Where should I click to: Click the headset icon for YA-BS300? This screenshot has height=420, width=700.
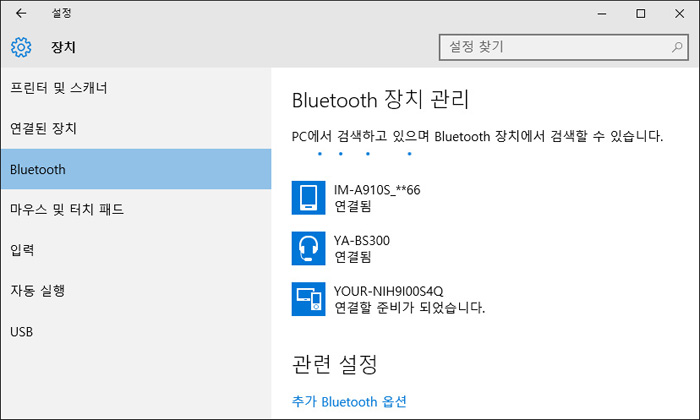[x=308, y=248]
